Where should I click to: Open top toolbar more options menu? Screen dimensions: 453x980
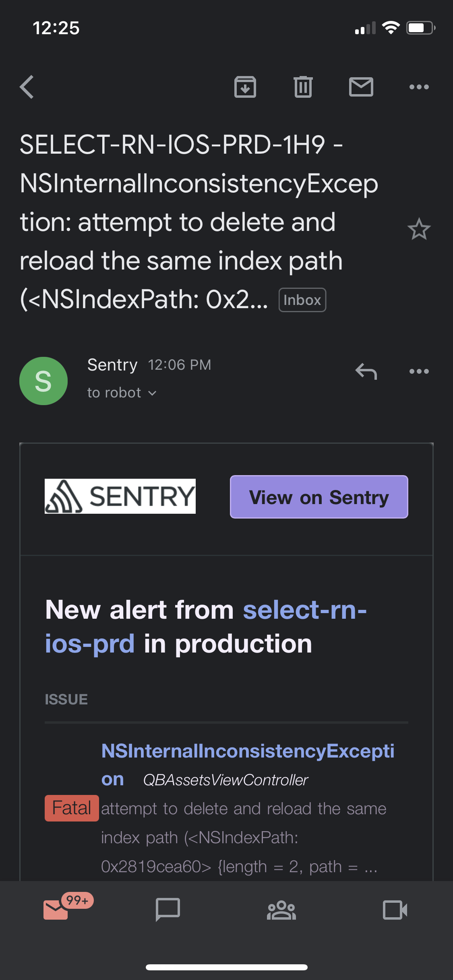(419, 87)
